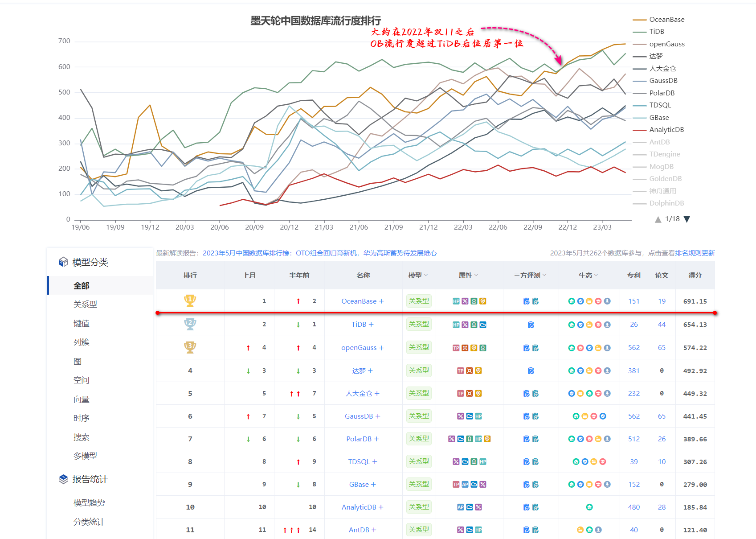Viewport: 756px width, 539px height.
Task: Hide the openGauss line via the legend
Action: coord(658,44)
